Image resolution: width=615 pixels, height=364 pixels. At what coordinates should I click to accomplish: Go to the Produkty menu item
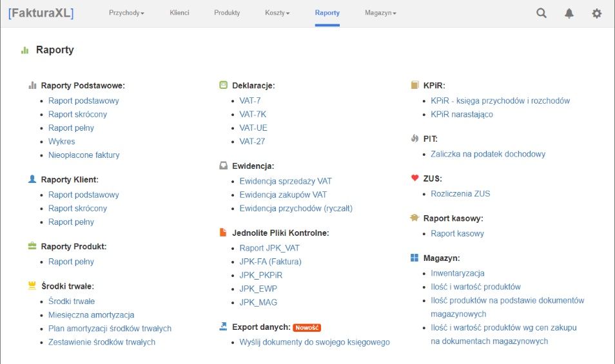[227, 13]
